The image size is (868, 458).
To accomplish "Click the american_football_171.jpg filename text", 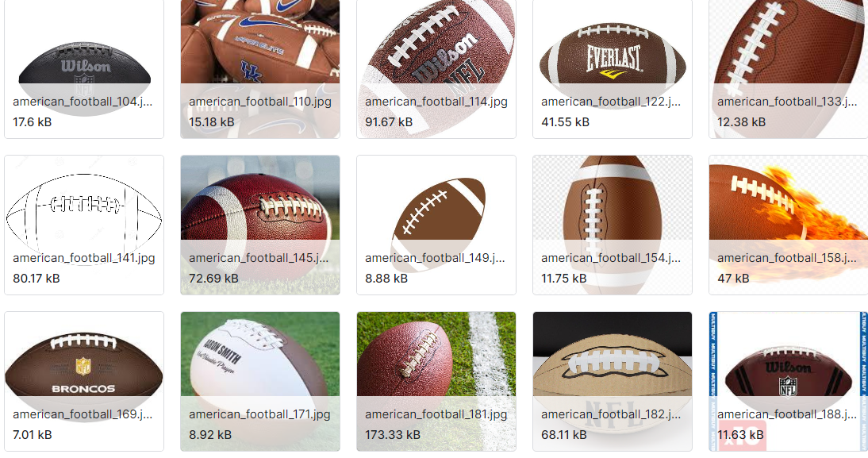I will [x=259, y=414].
